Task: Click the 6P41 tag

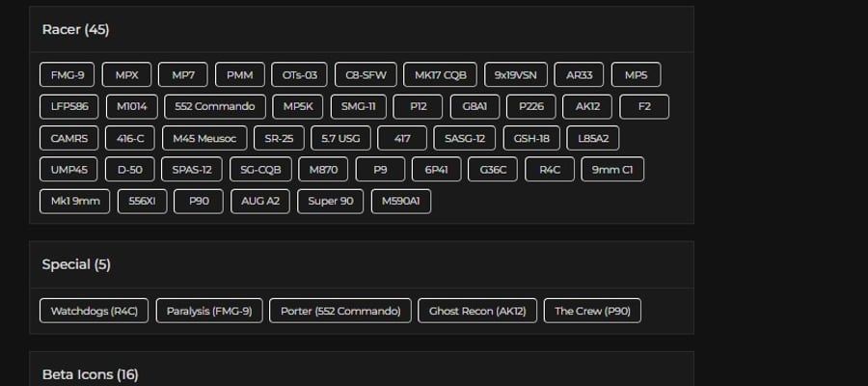Action: click(437, 170)
